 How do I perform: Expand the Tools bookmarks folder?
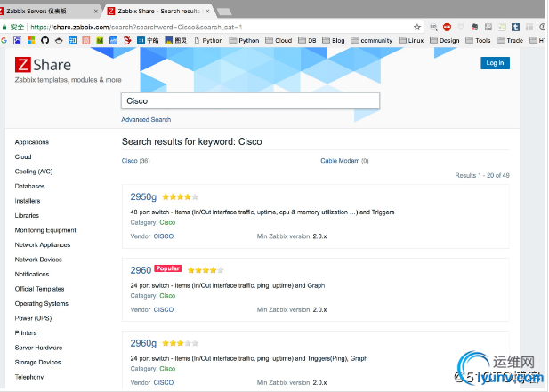pyautogui.click(x=478, y=41)
